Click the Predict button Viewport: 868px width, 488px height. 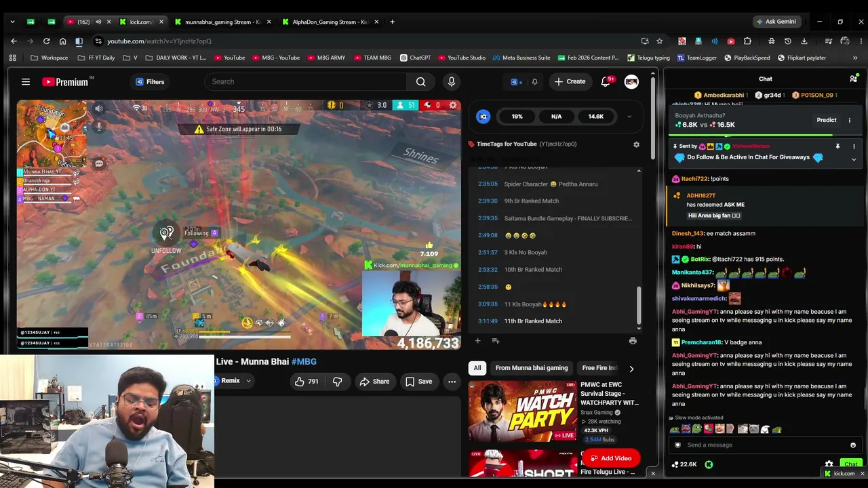pos(826,120)
